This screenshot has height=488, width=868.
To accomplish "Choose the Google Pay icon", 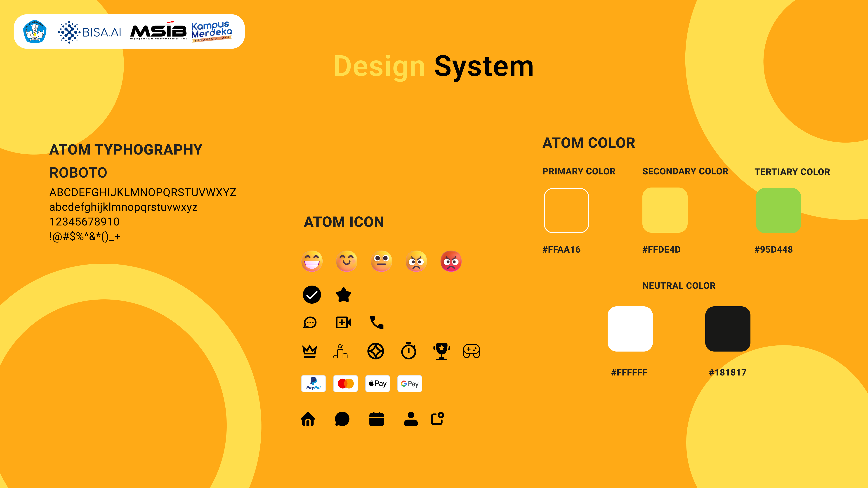I will coord(410,384).
